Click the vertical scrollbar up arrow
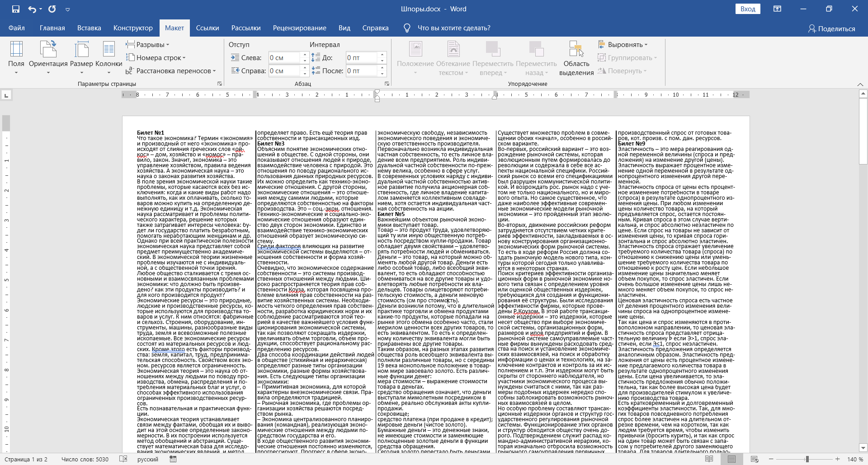The width and height of the screenshot is (868, 465). click(863, 94)
